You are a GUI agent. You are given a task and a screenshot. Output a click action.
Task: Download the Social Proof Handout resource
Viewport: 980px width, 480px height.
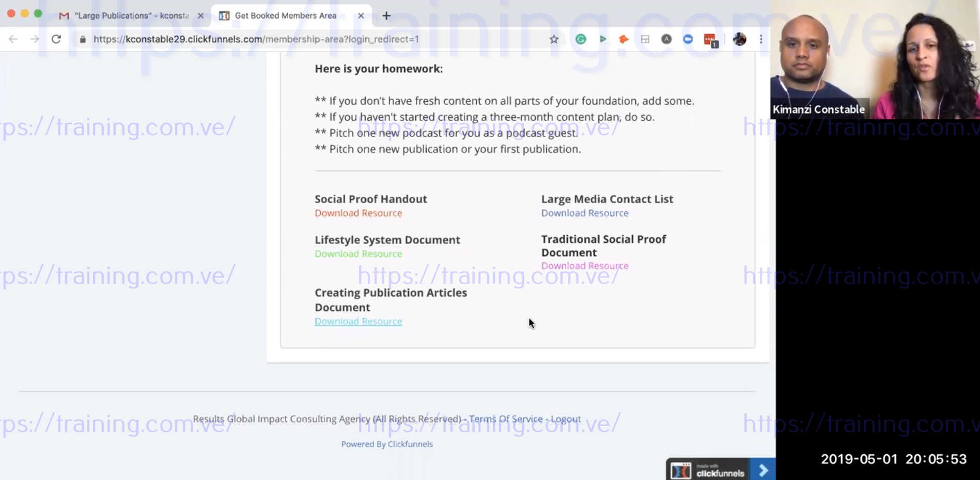(x=358, y=213)
